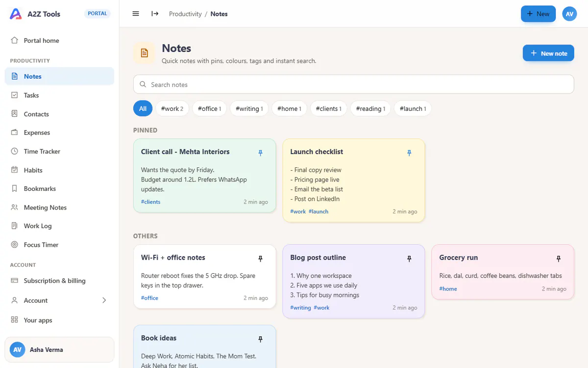Click the Time Tracker clock icon

click(x=14, y=151)
